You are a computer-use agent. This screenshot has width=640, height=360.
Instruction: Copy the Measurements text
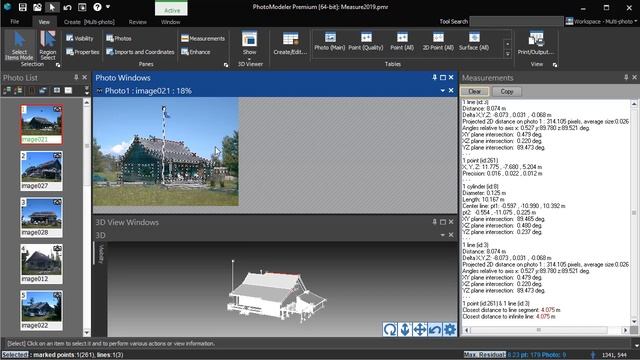click(507, 91)
